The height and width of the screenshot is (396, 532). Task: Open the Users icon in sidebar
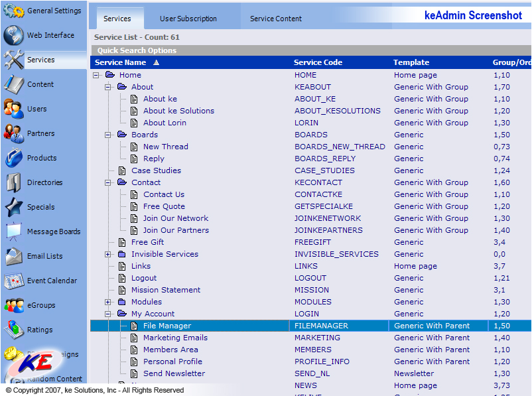point(14,109)
